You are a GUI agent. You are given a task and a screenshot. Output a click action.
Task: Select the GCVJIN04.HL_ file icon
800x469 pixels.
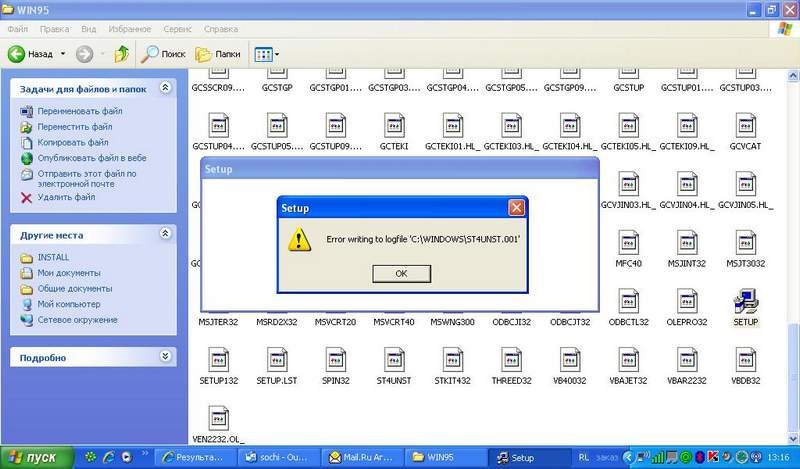(687, 184)
